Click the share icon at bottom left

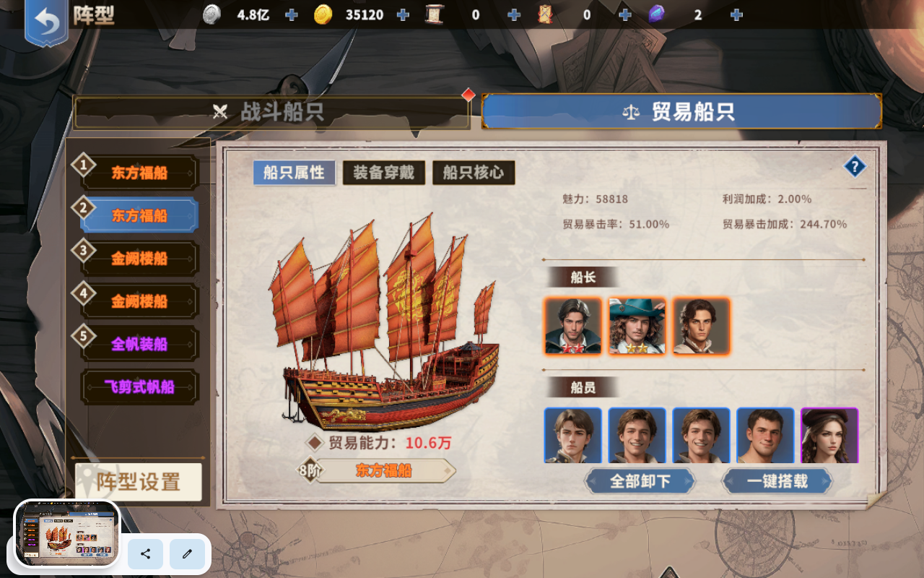point(146,554)
